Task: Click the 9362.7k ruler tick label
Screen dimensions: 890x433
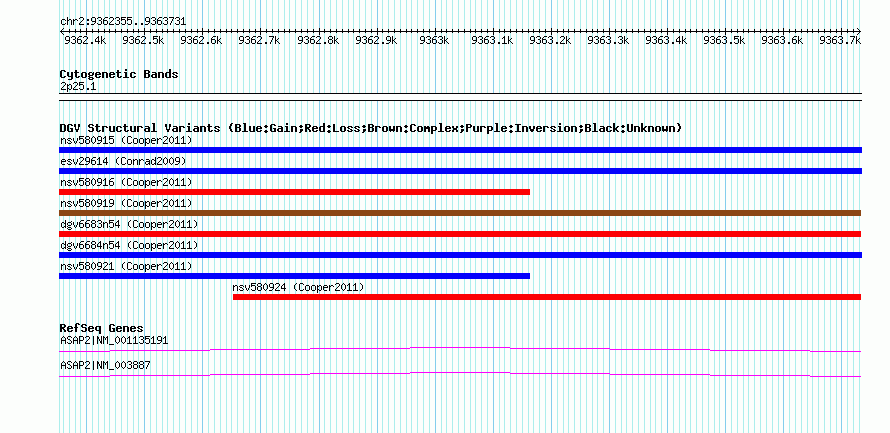Action: [259, 40]
